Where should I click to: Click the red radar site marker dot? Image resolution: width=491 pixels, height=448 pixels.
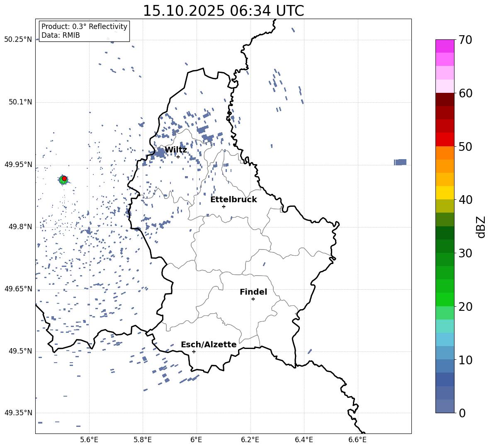[64, 179]
